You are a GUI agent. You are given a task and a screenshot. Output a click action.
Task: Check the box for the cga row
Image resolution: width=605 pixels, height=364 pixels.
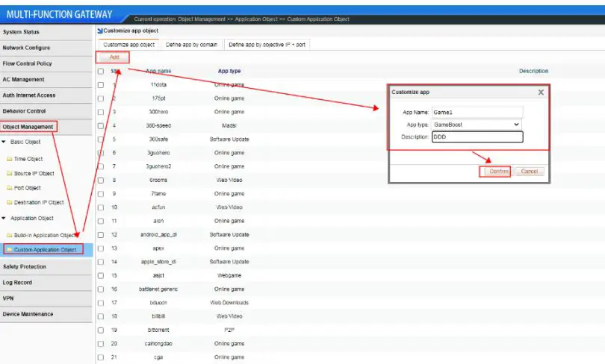(101, 357)
